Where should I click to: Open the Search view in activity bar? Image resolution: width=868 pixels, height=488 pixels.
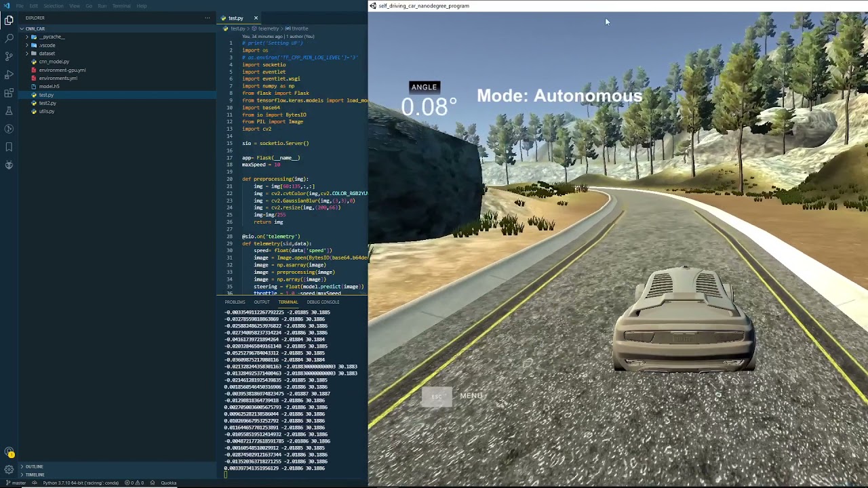coord(9,39)
